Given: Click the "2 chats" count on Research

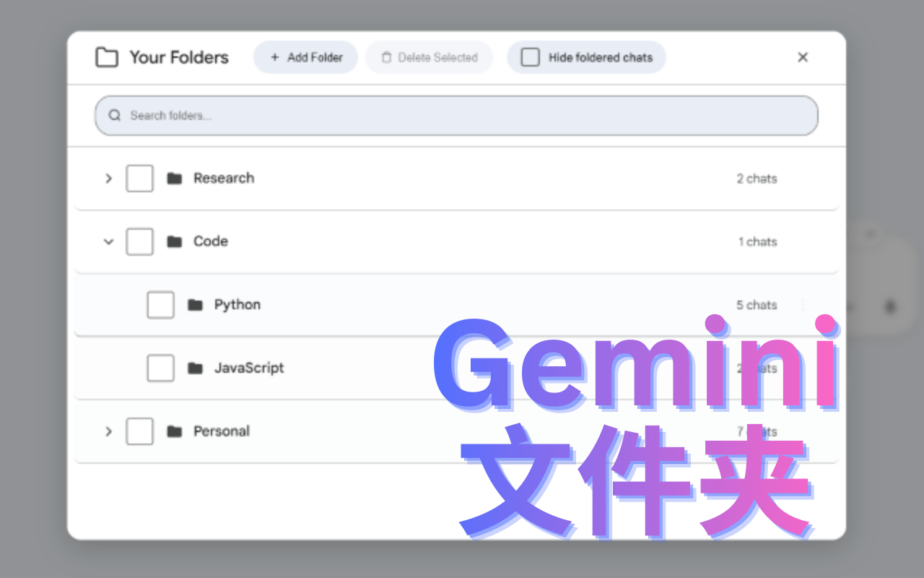Looking at the screenshot, I should click(x=757, y=178).
